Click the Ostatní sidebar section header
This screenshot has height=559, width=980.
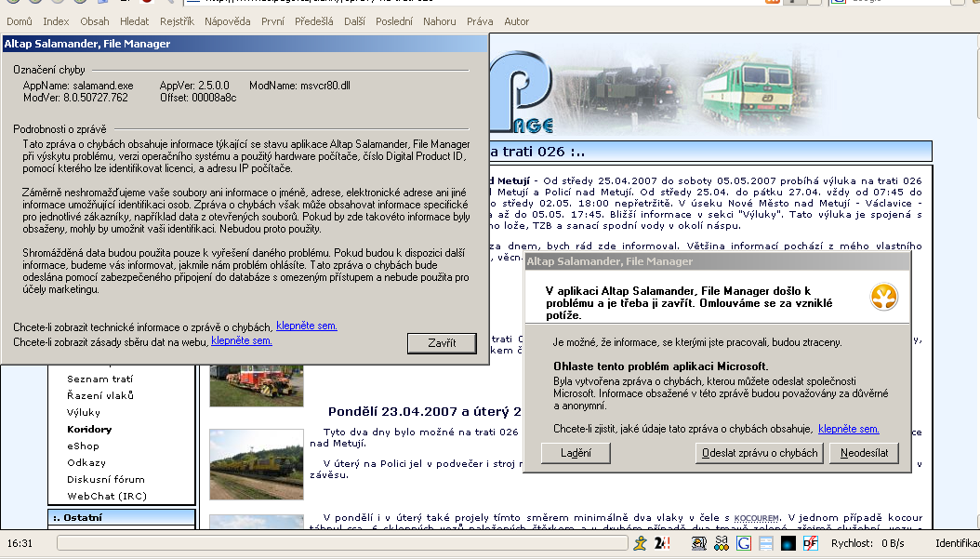(122, 518)
